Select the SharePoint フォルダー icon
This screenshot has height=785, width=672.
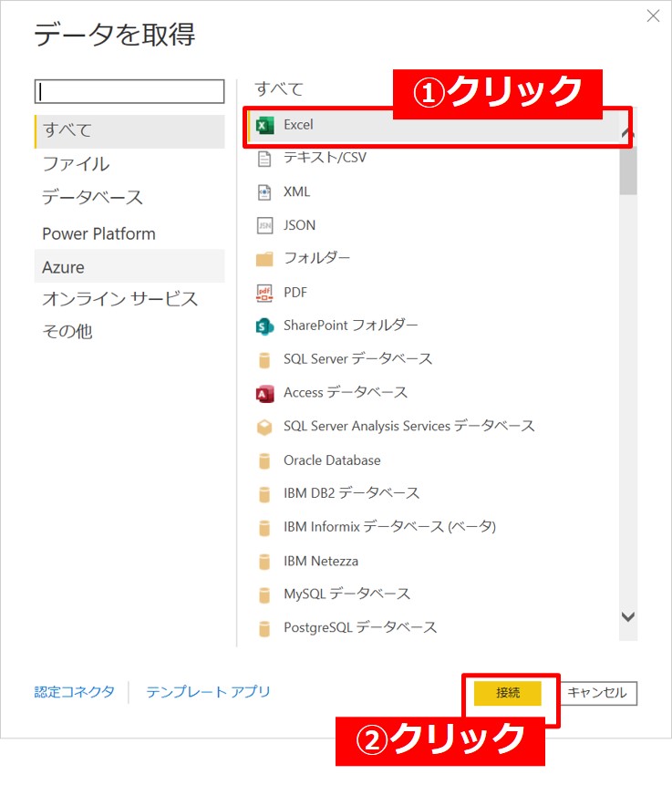coord(264,325)
